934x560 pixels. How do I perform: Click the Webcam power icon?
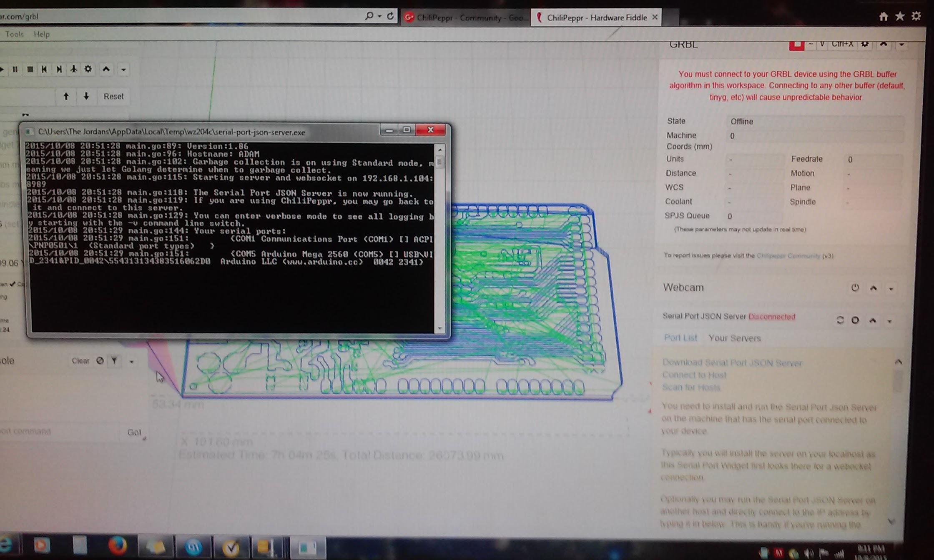click(x=855, y=287)
